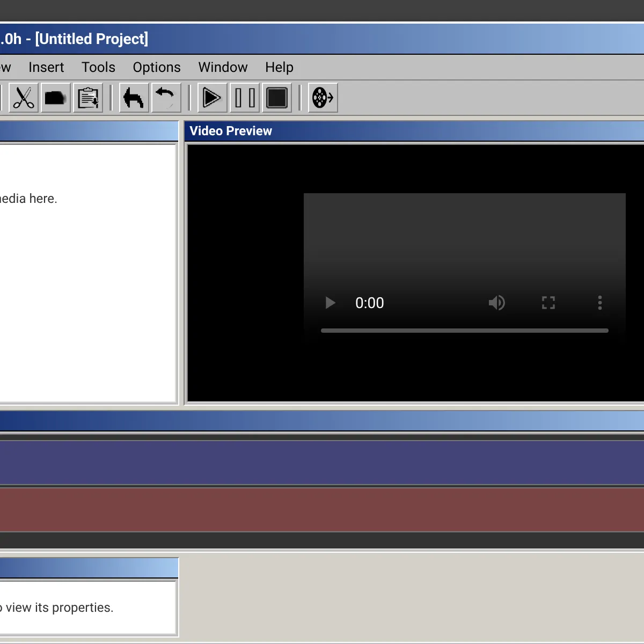Open the preview player's more options menu
Image resolution: width=644 pixels, height=644 pixels.
pyautogui.click(x=600, y=303)
